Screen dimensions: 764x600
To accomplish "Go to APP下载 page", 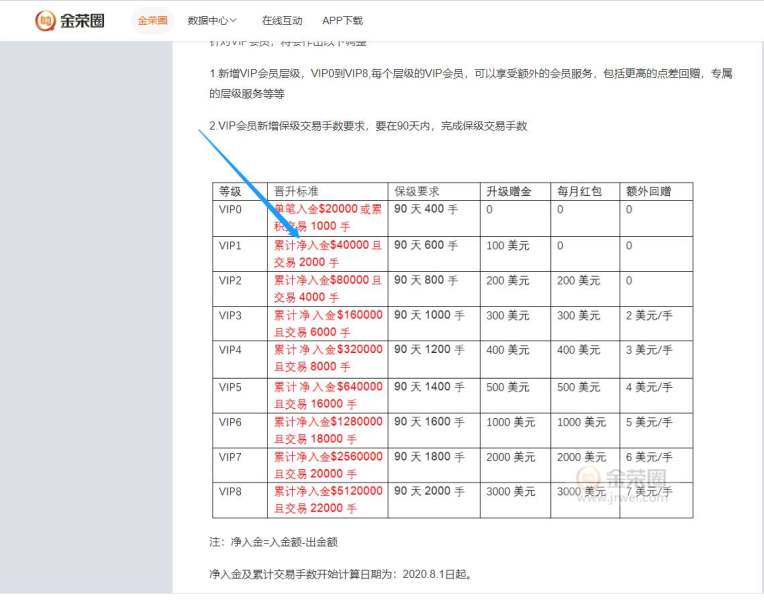I will pos(343,20).
